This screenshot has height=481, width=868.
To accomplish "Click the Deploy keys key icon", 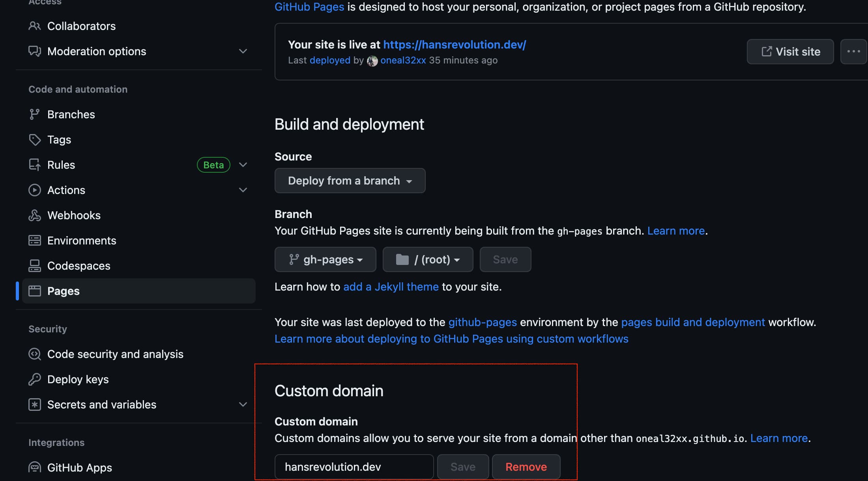I will tap(35, 379).
